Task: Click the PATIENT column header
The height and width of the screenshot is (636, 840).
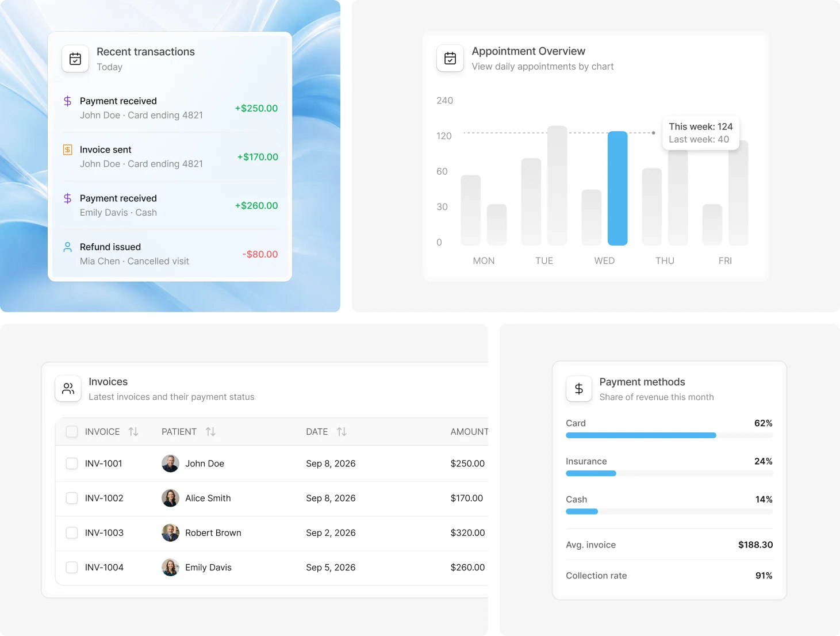Action: (x=179, y=432)
